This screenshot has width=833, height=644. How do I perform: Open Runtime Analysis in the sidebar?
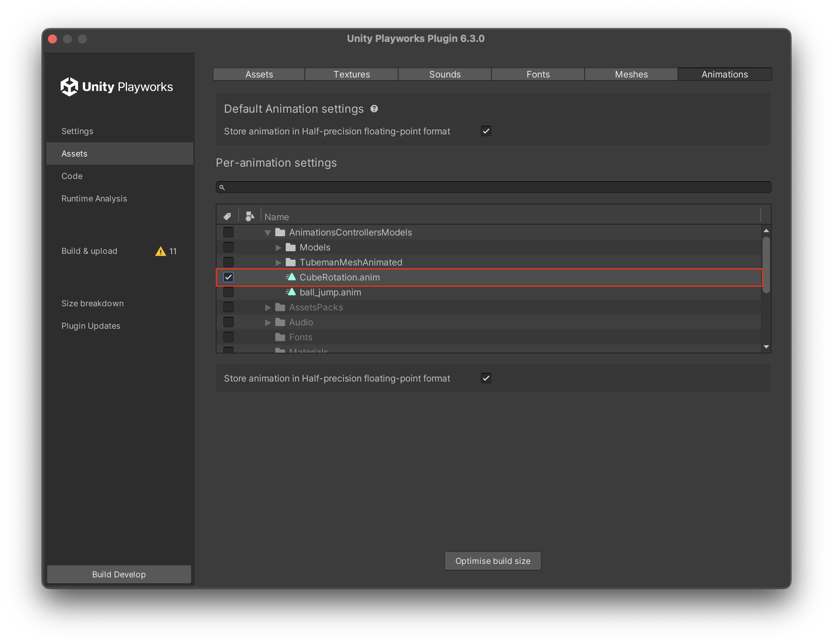pos(120,199)
